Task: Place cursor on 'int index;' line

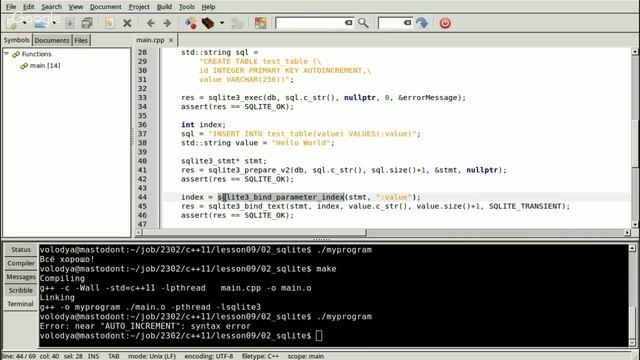Action: click(203, 124)
